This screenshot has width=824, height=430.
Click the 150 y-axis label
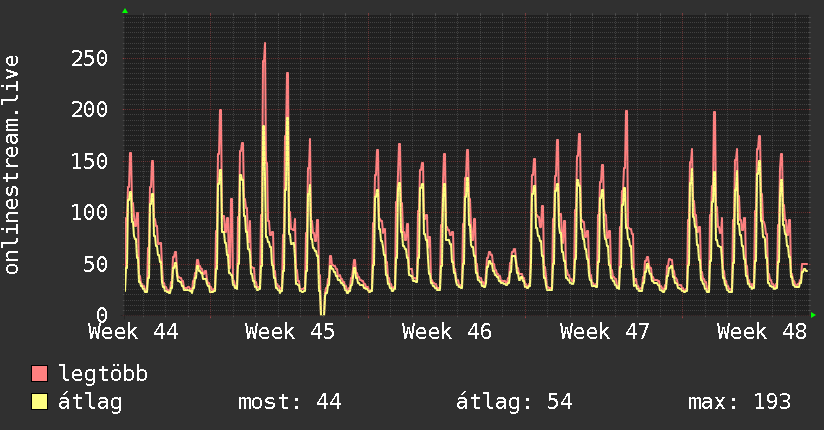tap(89, 161)
